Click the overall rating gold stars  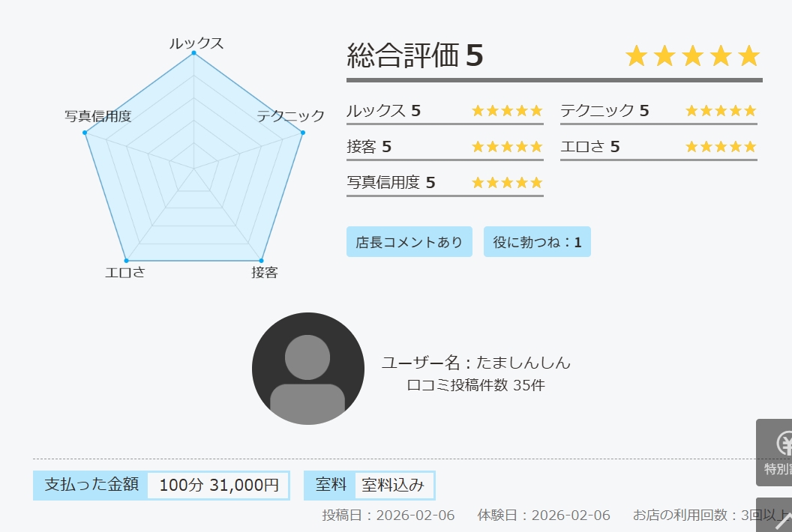click(x=692, y=56)
